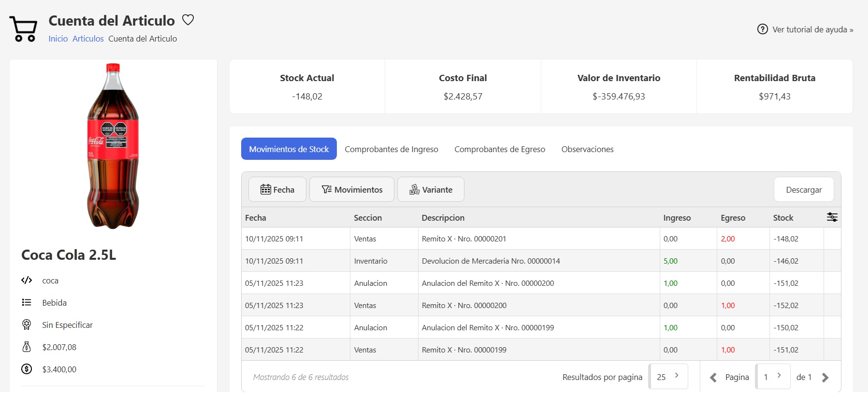Click the category list icon beside Bebida
This screenshot has width=868, height=408.
click(27, 303)
